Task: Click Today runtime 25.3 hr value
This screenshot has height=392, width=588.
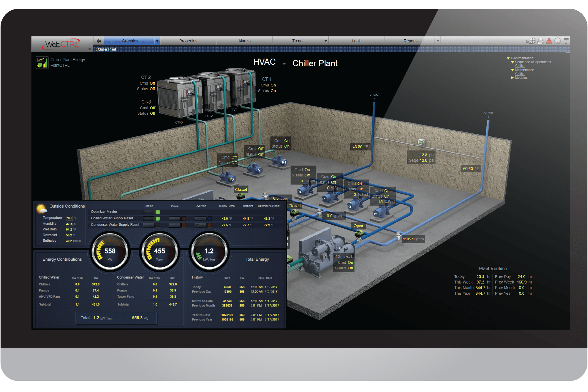Action: 480,277
